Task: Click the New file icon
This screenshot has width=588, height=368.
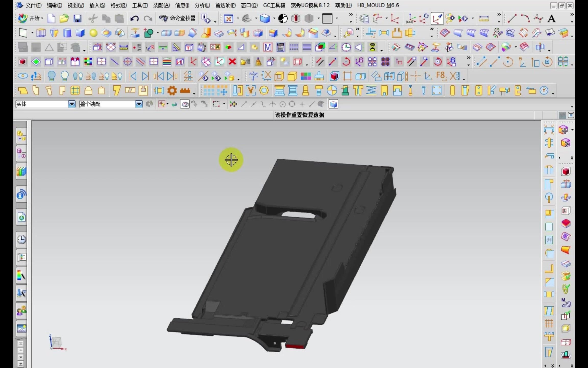Action: tap(51, 18)
